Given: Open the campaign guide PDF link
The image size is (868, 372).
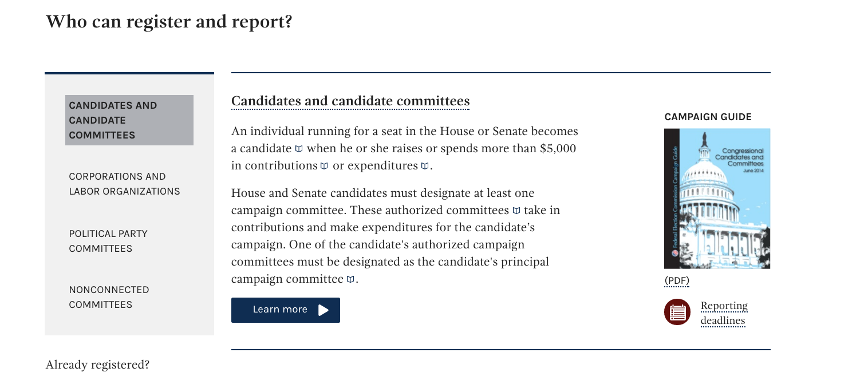Looking at the screenshot, I should [x=676, y=280].
